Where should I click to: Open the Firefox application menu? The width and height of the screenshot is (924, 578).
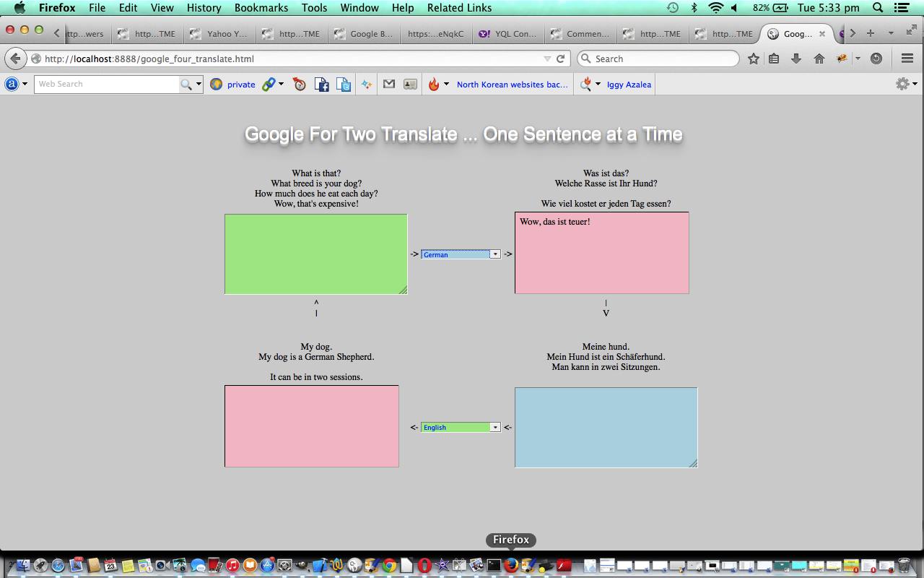pos(57,8)
